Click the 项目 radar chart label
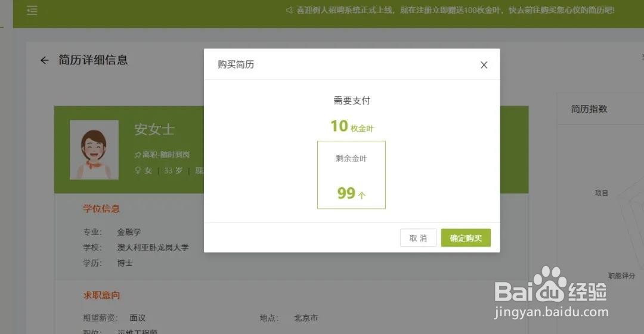Viewport: 644px width, 334px height. (602, 193)
